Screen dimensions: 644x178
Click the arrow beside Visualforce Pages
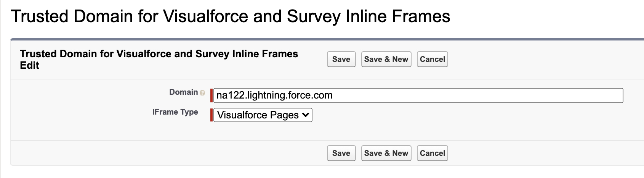click(x=305, y=115)
